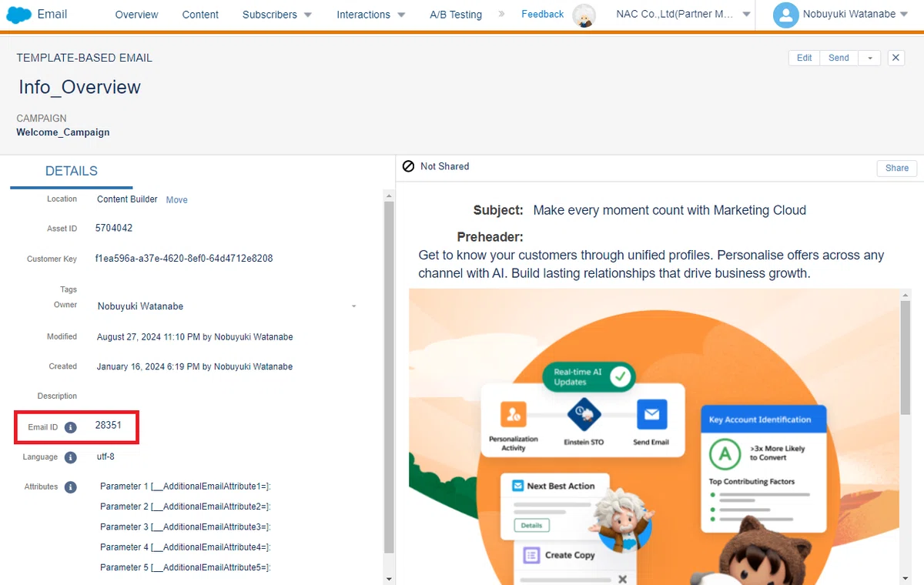Click the Language value utf-8
Screen dimensions: 924x585
pos(105,456)
